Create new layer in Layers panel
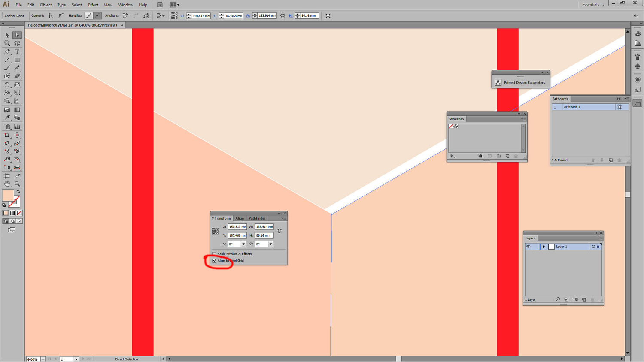Screen dimensions: 644x362 (x=584, y=299)
